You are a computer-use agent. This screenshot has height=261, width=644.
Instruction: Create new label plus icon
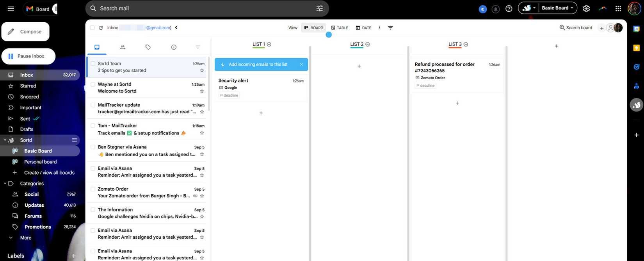point(73,256)
